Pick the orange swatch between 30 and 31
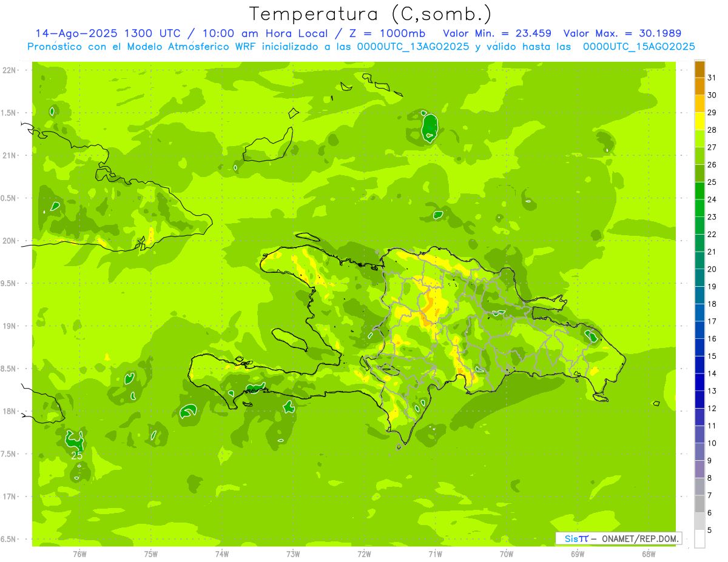This screenshot has width=728, height=562. [699, 86]
